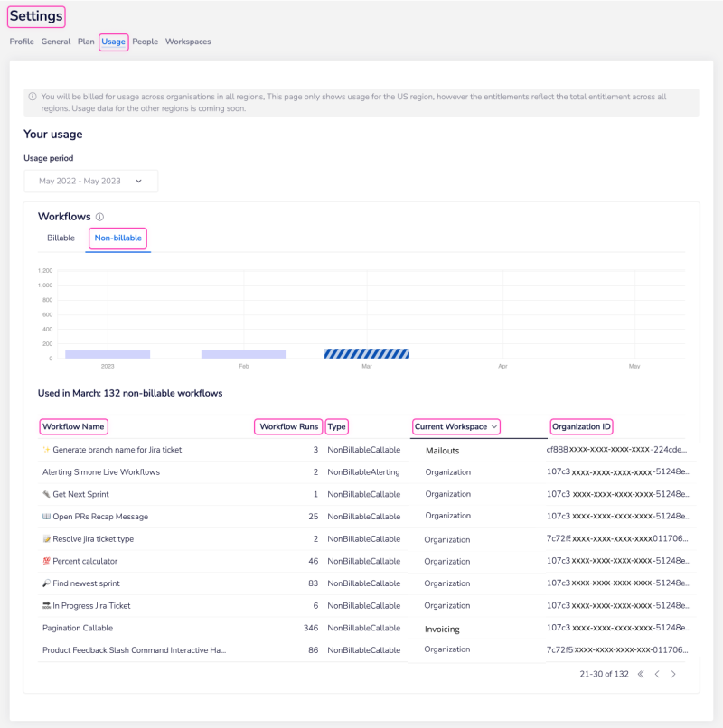Click the Workflows info icon
This screenshot has width=723, height=728.
pyautogui.click(x=99, y=217)
